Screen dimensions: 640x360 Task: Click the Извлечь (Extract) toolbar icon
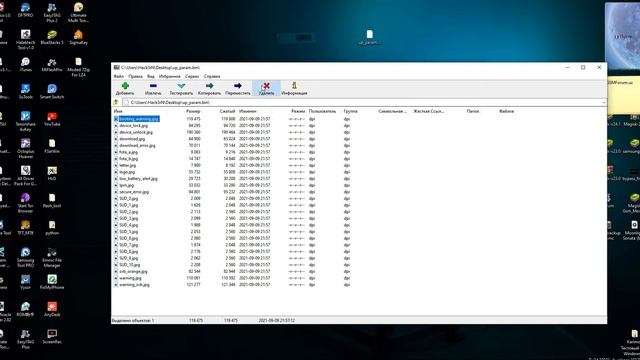153,86
